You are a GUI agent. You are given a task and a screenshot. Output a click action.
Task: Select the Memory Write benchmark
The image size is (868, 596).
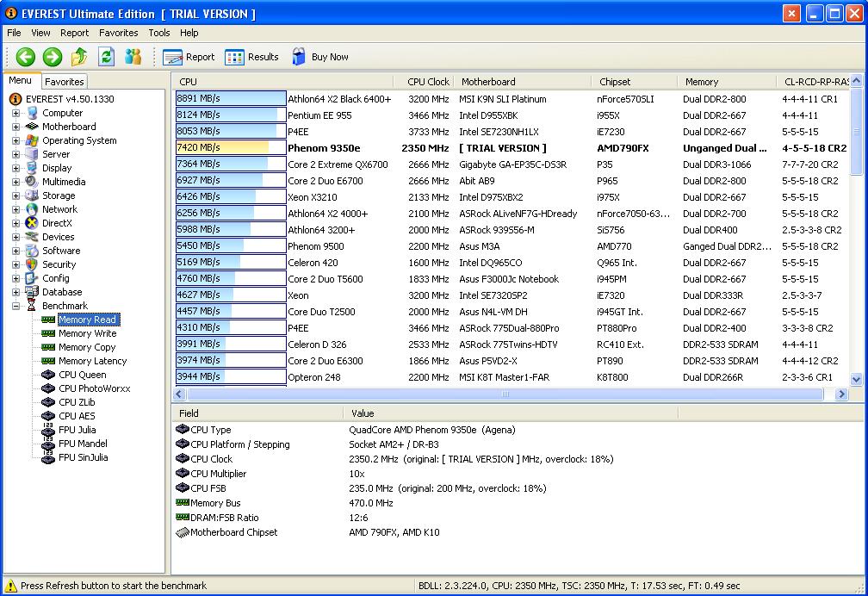87,333
